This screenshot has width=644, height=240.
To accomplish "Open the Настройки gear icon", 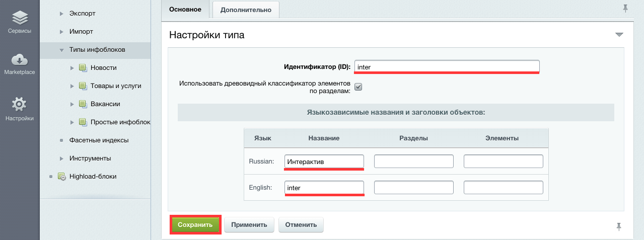I will [19, 105].
